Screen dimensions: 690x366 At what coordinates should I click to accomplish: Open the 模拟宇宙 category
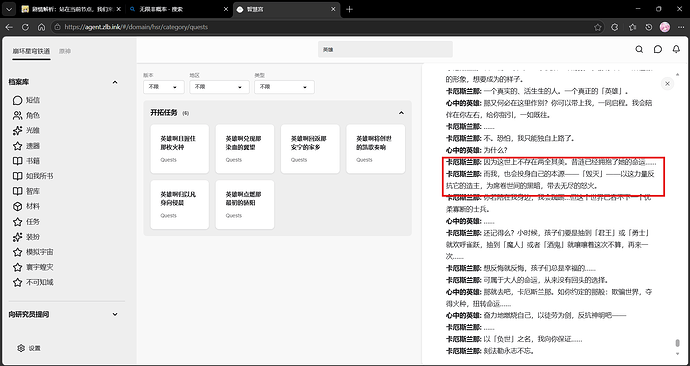tap(33, 252)
